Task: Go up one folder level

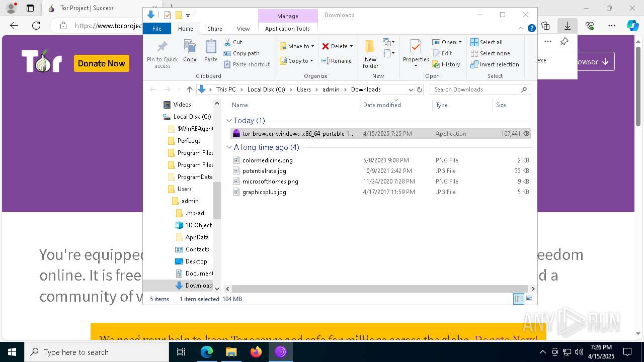Action: (189, 89)
